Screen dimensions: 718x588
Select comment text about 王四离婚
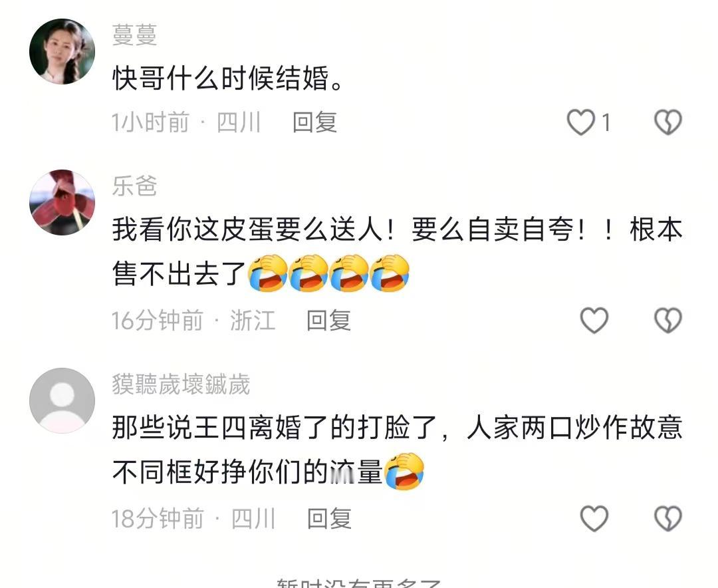click(398, 450)
